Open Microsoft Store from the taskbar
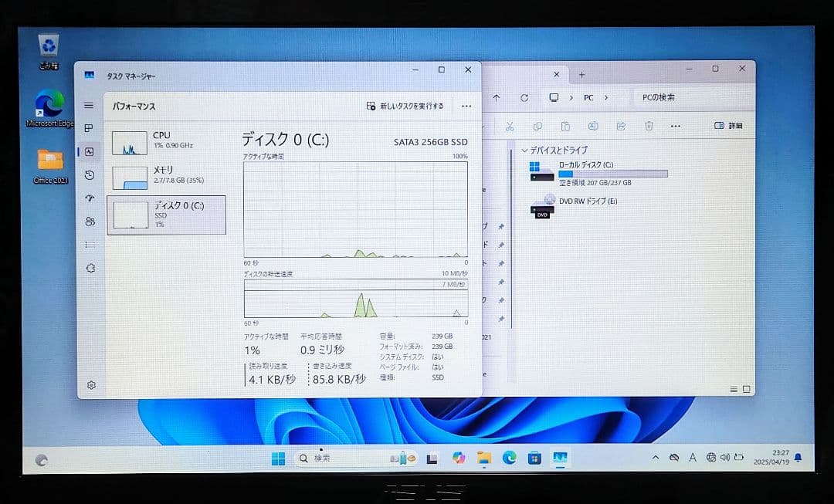Image resolution: width=834 pixels, height=504 pixels. pyautogui.click(x=534, y=458)
